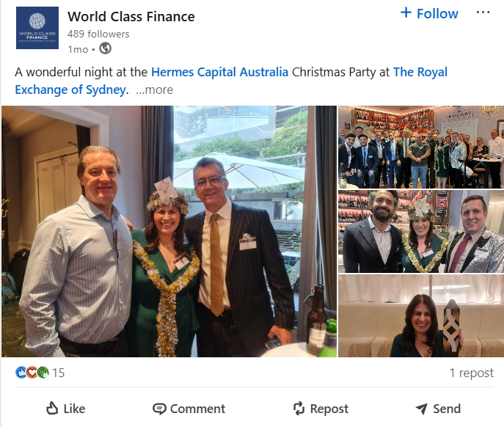Open the World Class Finance logo
Image resolution: width=504 pixels, height=427 pixels.
[37, 29]
